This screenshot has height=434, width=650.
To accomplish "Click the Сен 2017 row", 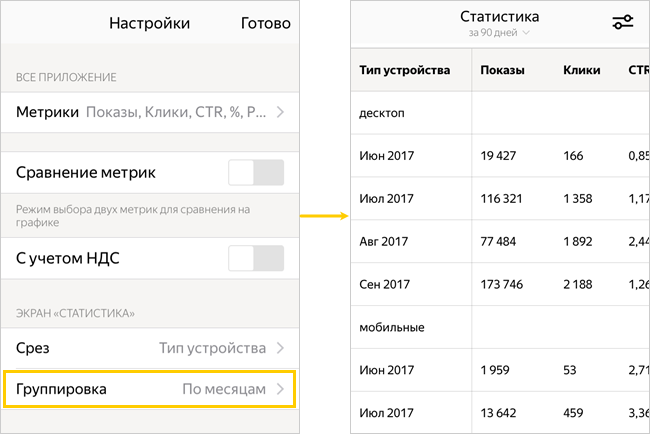I will click(x=500, y=284).
